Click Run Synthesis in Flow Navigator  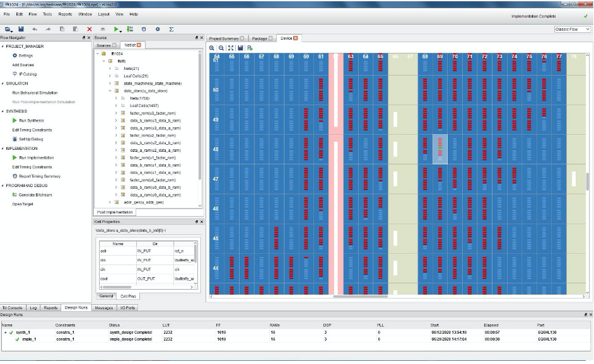[31, 120]
